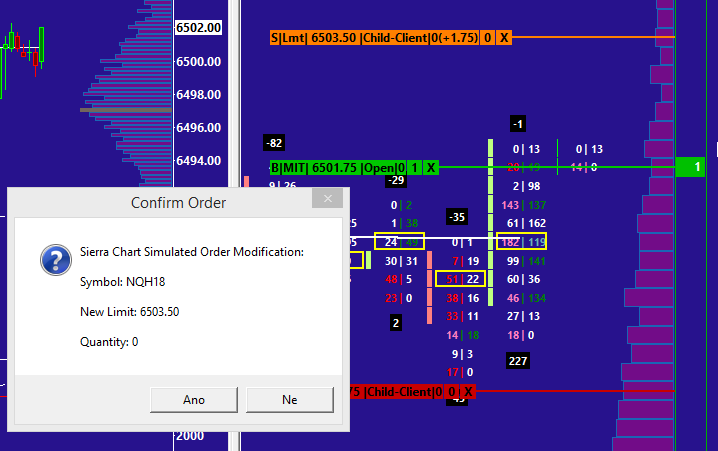Click the Confirm Order dialog title bar
Screen dimensions: 718x451
coord(178,203)
